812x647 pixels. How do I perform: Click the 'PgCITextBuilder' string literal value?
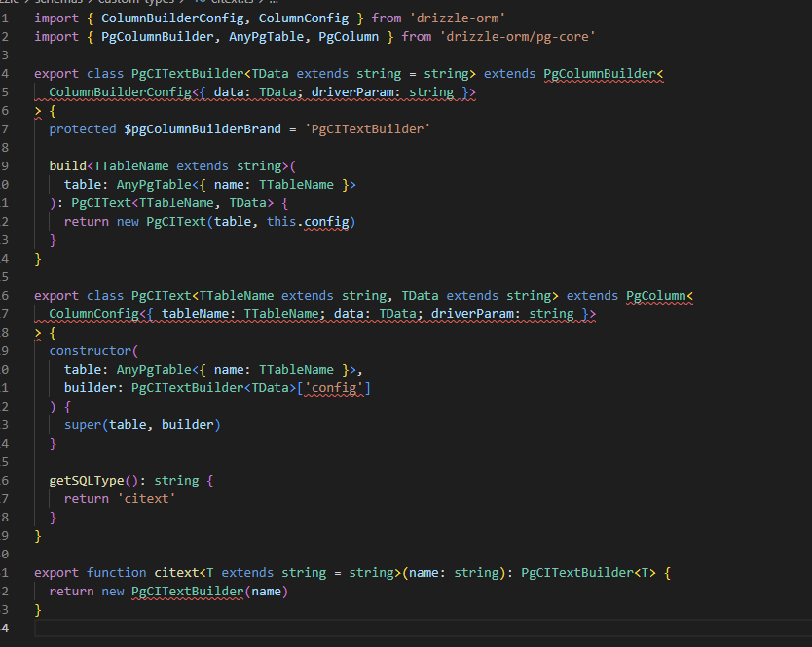(x=367, y=128)
